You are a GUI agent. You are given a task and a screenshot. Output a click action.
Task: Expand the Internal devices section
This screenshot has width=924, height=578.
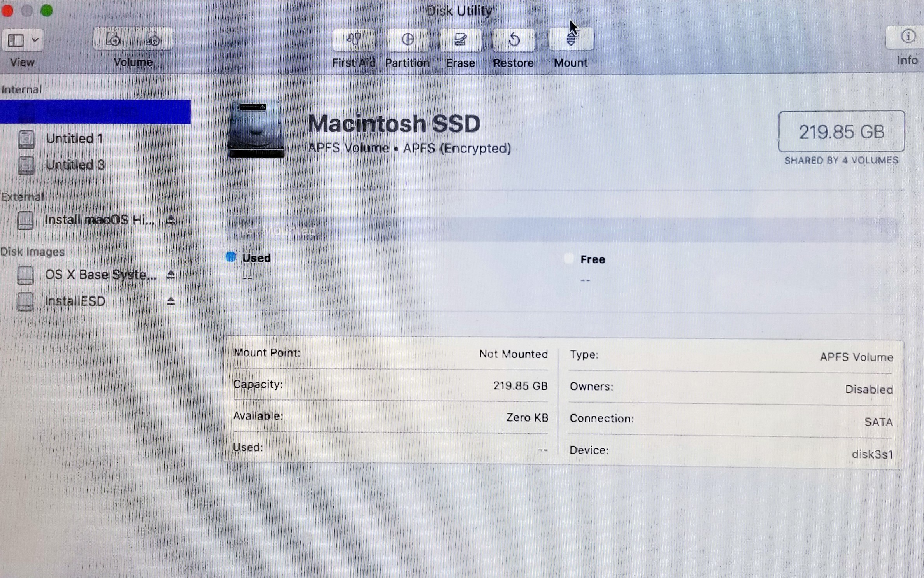(x=21, y=89)
